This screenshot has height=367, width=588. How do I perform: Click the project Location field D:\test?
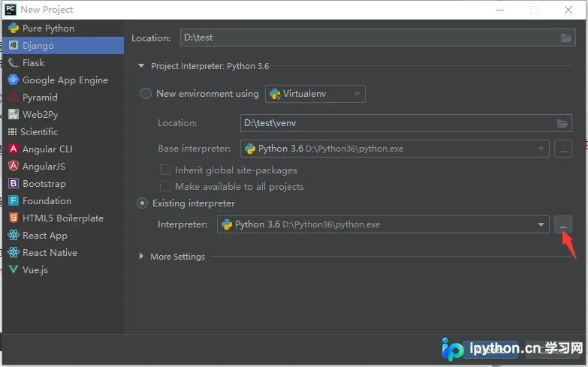pyautogui.click(x=378, y=38)
